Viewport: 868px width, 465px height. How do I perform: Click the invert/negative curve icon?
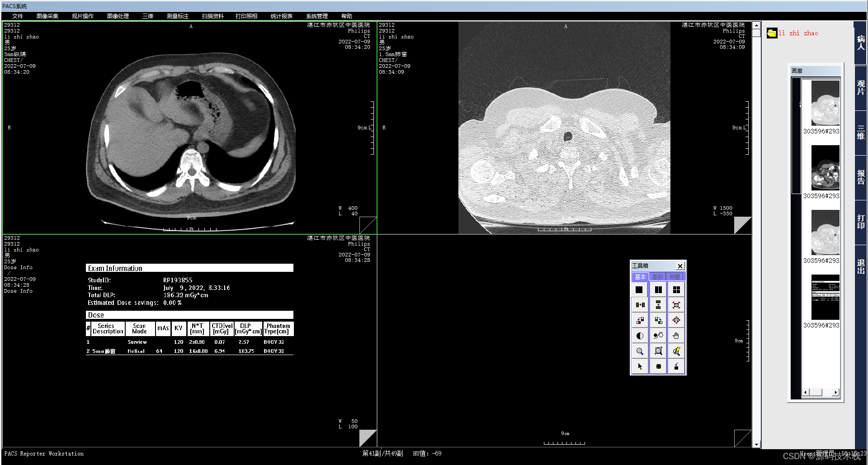658,336
